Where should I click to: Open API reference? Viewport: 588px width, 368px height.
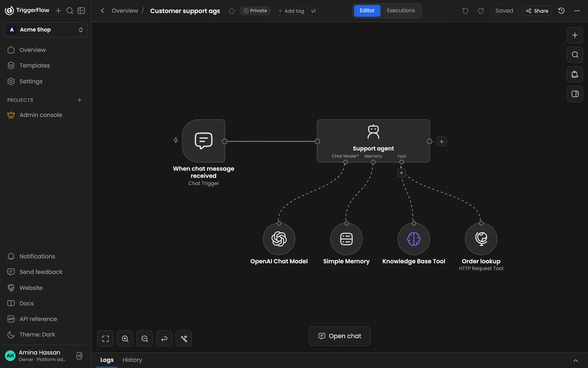(x=45, y=319)
